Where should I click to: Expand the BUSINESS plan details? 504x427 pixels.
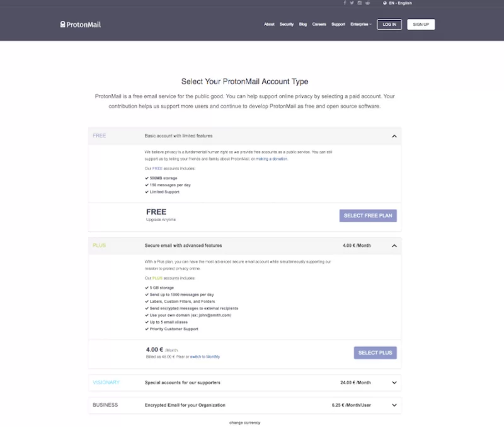(x=394, y=405)
